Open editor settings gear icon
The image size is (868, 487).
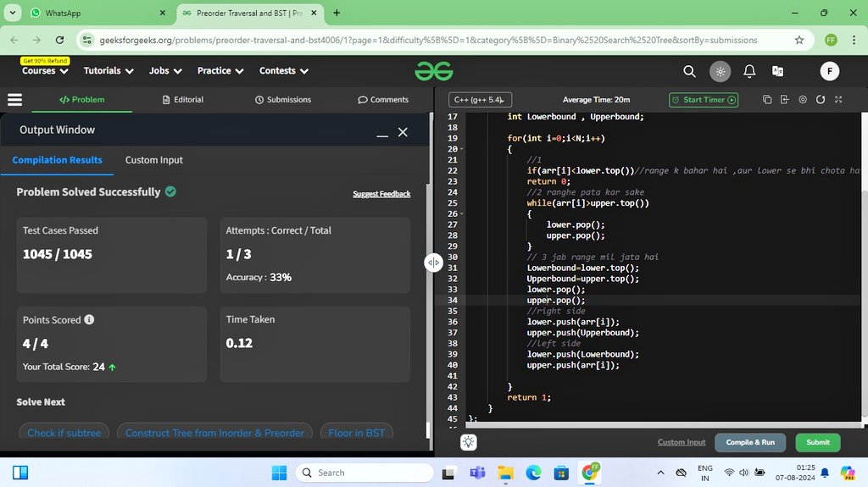tap(803, 100)
